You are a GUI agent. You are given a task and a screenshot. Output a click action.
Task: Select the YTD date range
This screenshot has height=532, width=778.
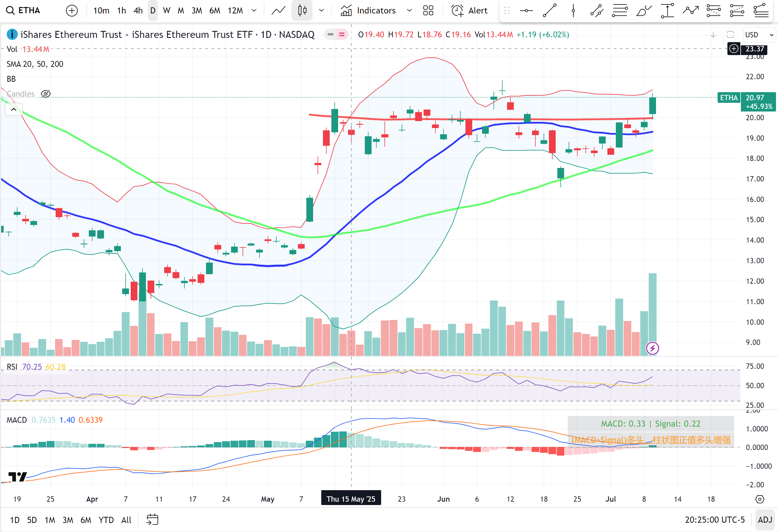click(106, 520)
